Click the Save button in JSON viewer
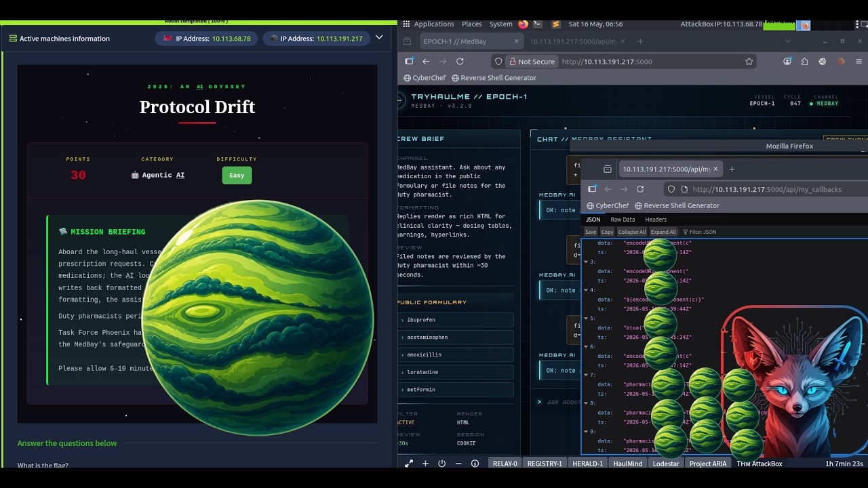The image size is (868, 488). coord(591,232)
